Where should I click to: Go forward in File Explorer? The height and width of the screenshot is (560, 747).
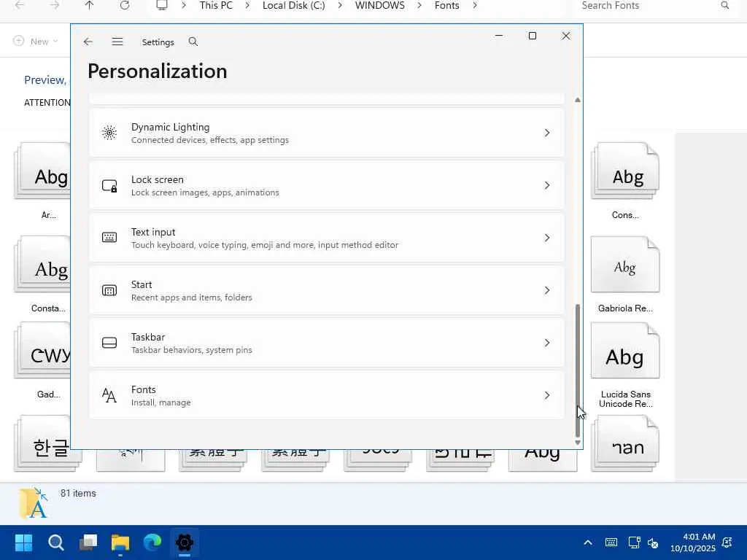pyautogui.click(x=55, y=5)
